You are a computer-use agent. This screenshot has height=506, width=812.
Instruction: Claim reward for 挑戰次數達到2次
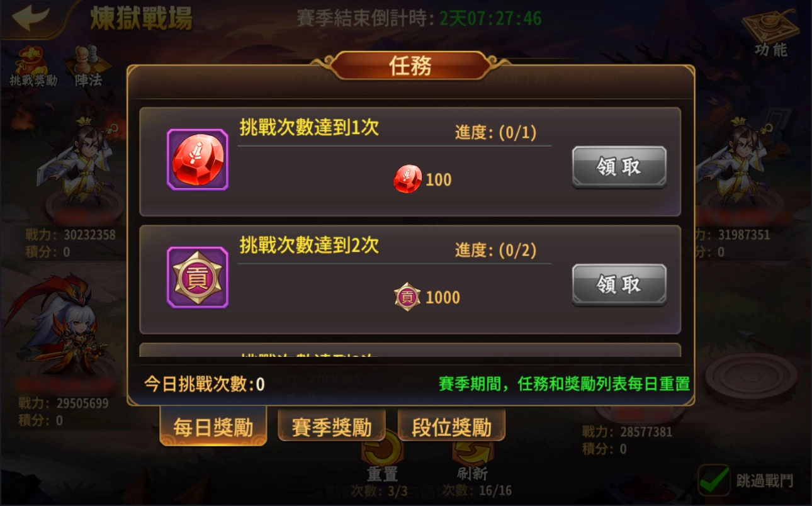[x=619, y=284]
